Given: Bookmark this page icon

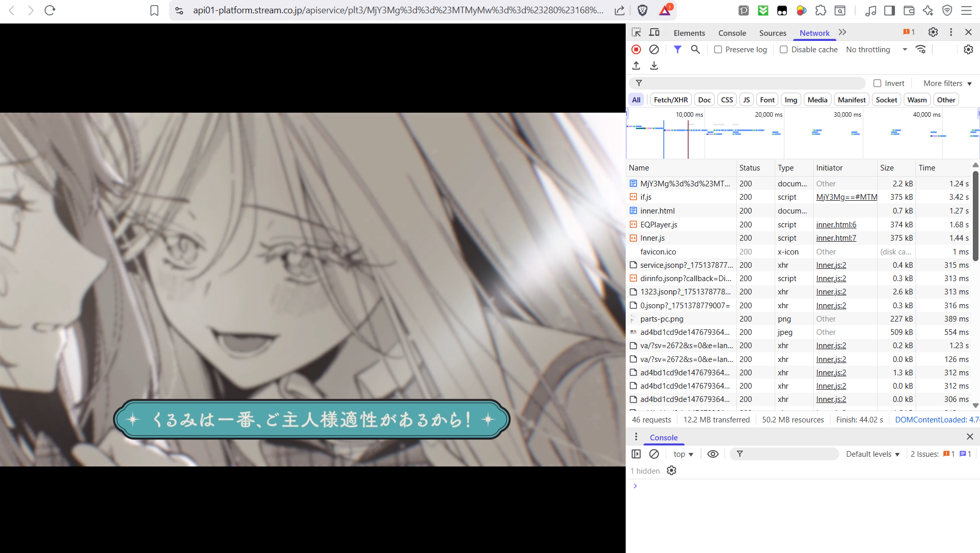Looking at the screenshot, I should point(154,10).
